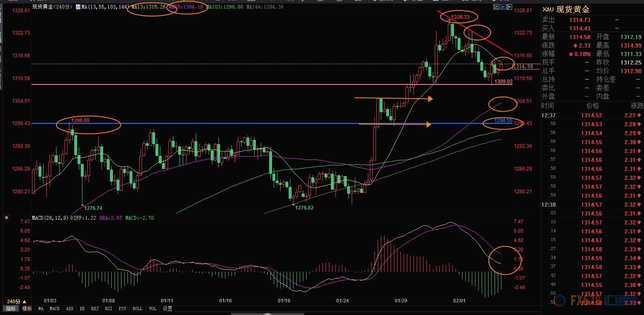Click the 卖出 price 1314.73

tap(579, 20)
